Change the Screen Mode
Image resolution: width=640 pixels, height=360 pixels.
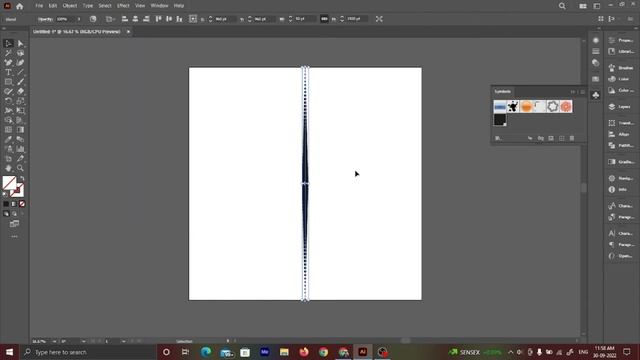14,224
